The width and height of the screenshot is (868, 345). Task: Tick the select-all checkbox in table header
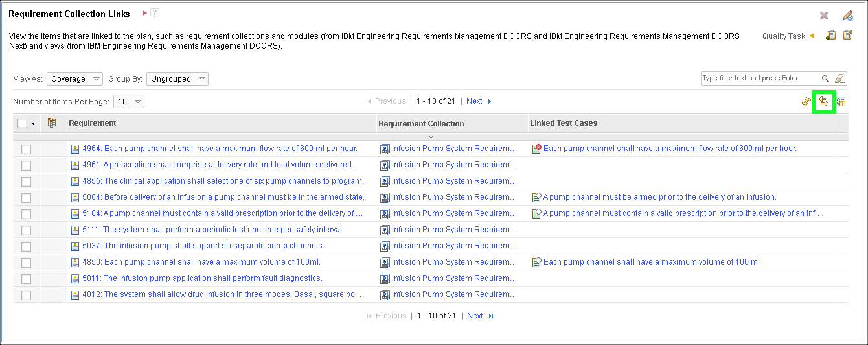(x=23, y=123)
